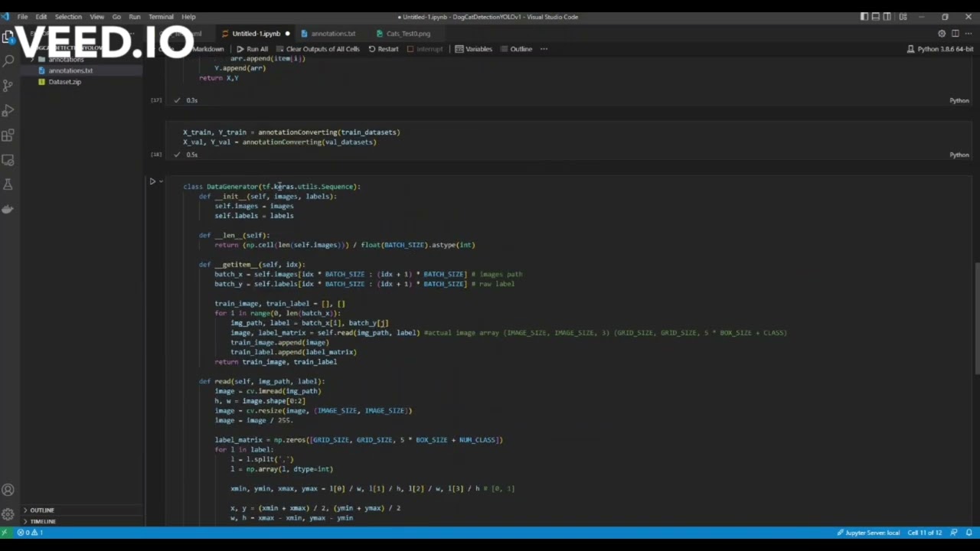Click the remote window status bar button
The height and width of the screenshot is (551, 980).
(x=5, y=533)
